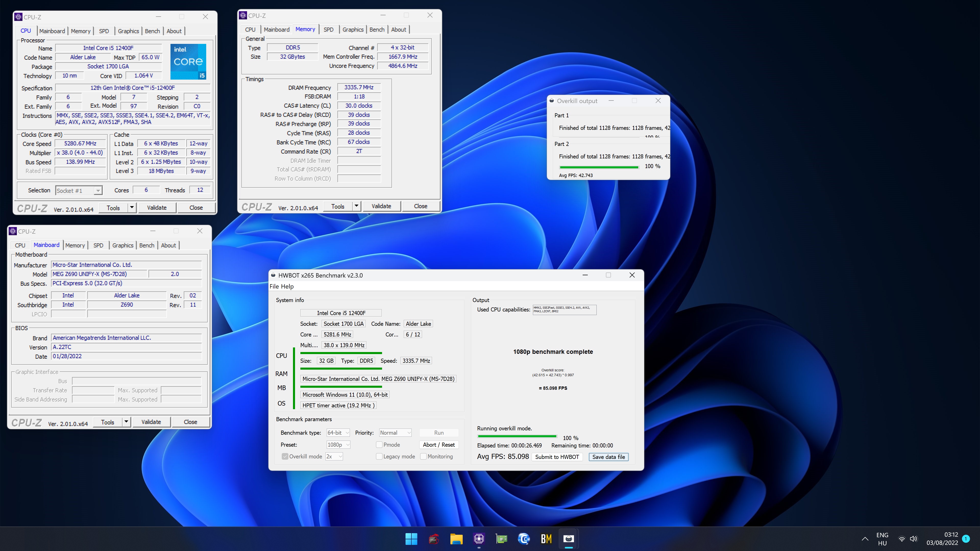This screenshot has width=980, height=551.
Task: Open blue C app icon in taskbar
Action: coord(524,539)
